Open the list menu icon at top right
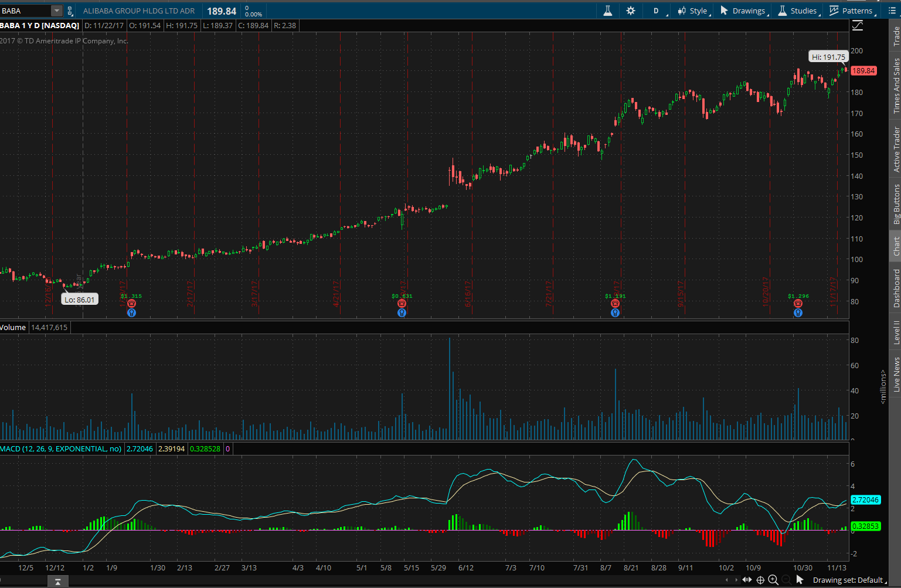The height and width of the screenshot is (588, 901). pos(892,11)
